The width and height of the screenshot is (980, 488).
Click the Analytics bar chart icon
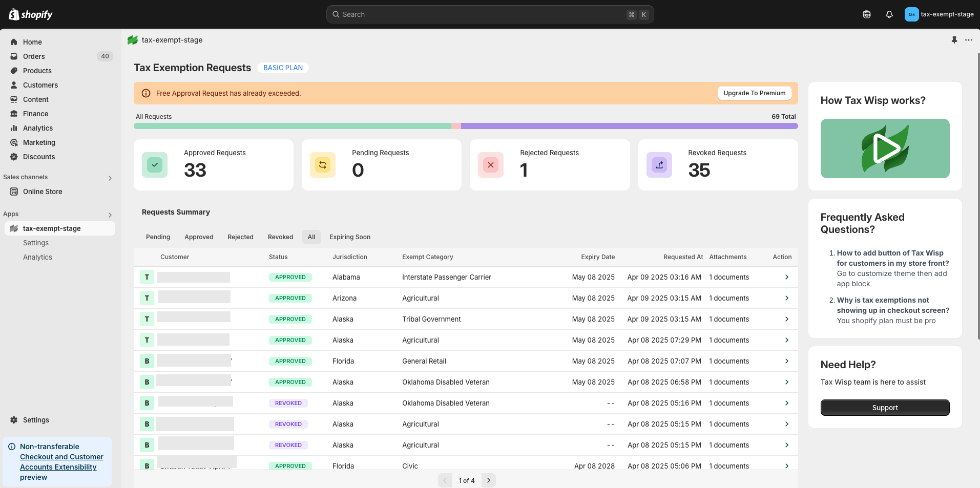[14, 128]
